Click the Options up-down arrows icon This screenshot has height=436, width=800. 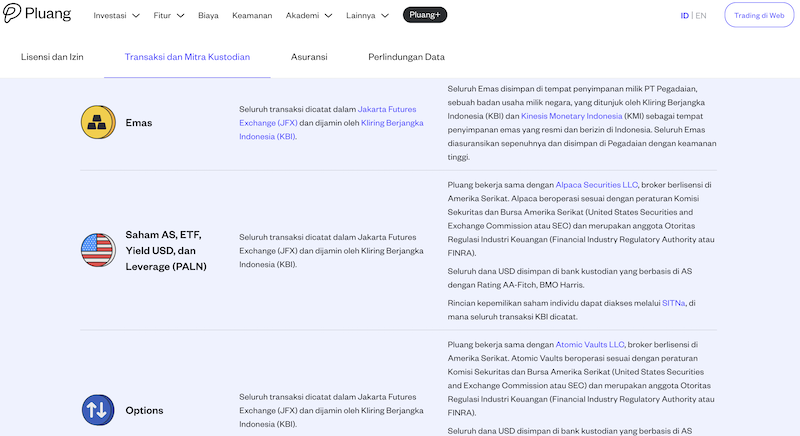point(98,410)
